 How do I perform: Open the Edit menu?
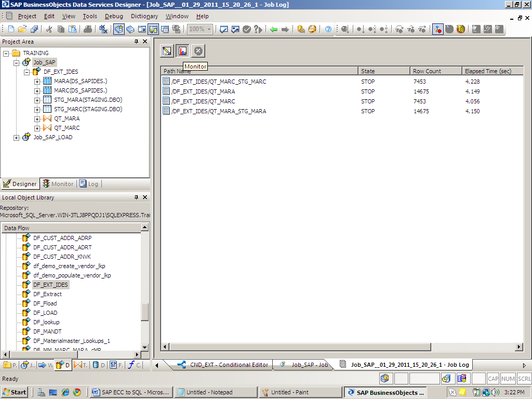49,16
